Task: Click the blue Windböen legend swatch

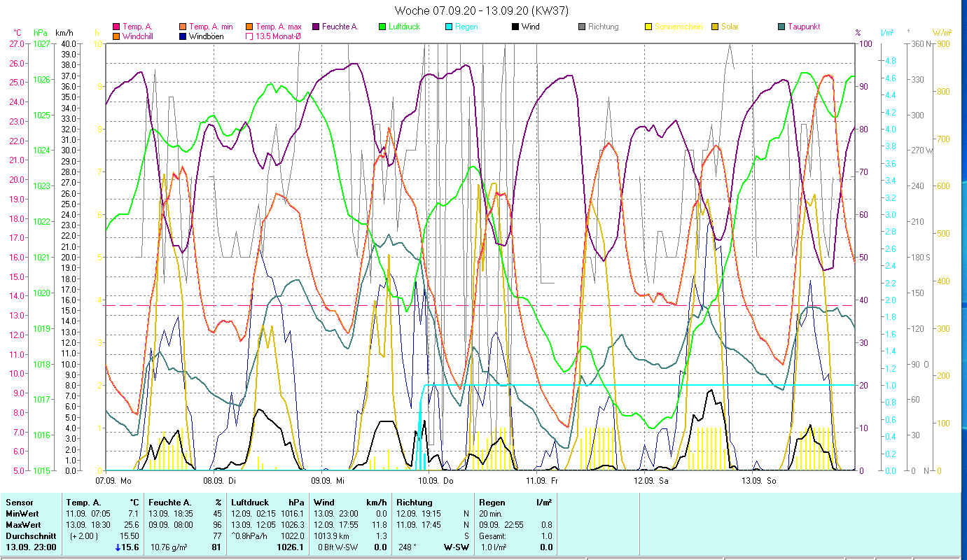Action: click(x=183, y=36)
